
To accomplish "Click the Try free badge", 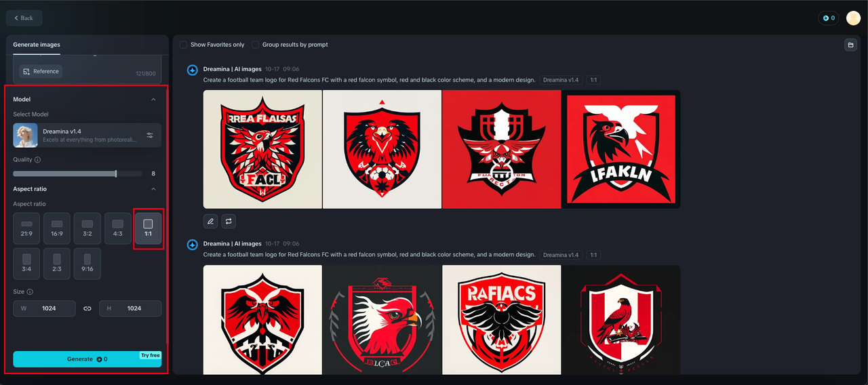I will tap(151, 355).
